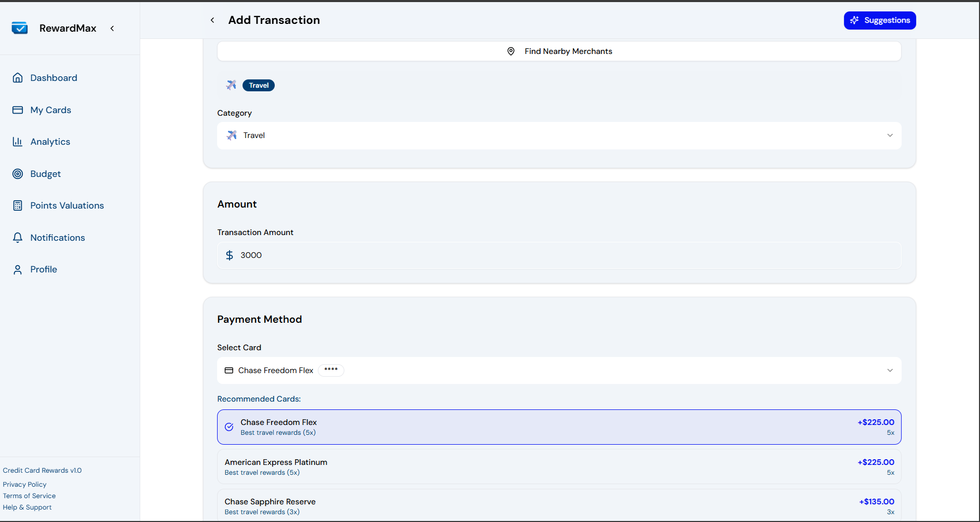The image size is (980, 522).
Task: Click the Recommended Cards label
Action: pos(259,399)
